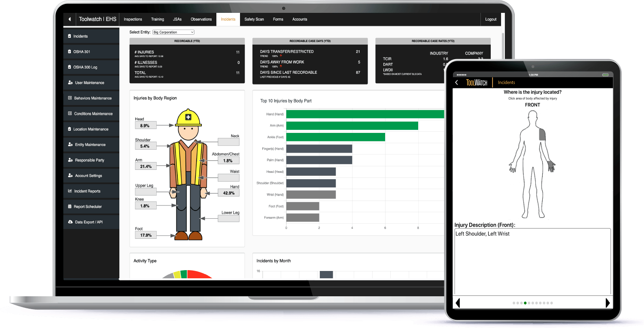Click the green Arm (Arm) chart bar

(352, 126)
